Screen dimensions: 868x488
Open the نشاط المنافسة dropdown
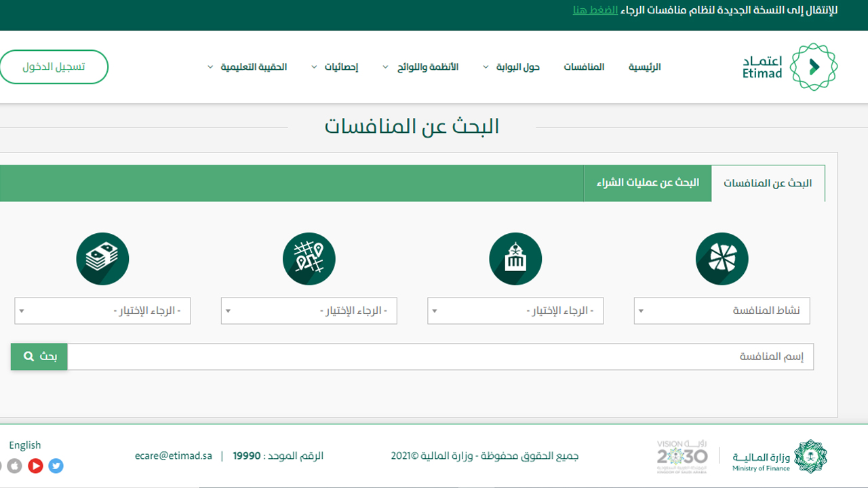(722, 311)
